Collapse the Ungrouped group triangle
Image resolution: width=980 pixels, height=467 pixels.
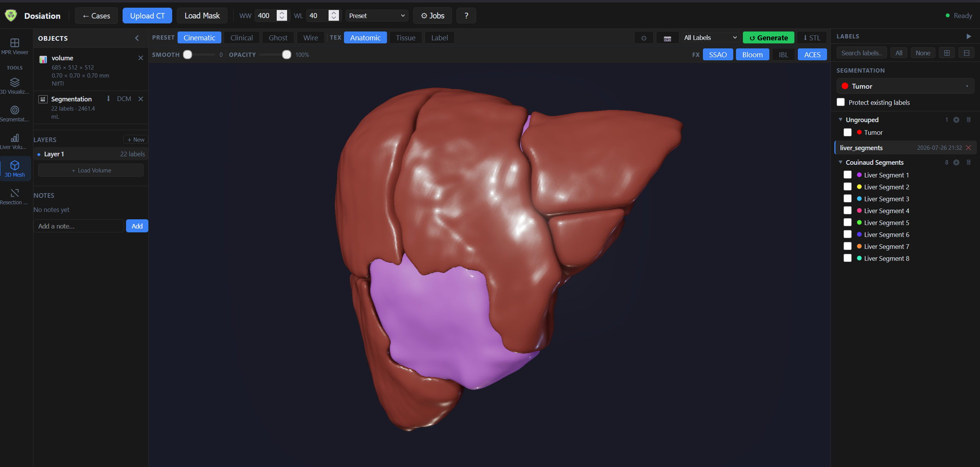click(x=840, y=120)
